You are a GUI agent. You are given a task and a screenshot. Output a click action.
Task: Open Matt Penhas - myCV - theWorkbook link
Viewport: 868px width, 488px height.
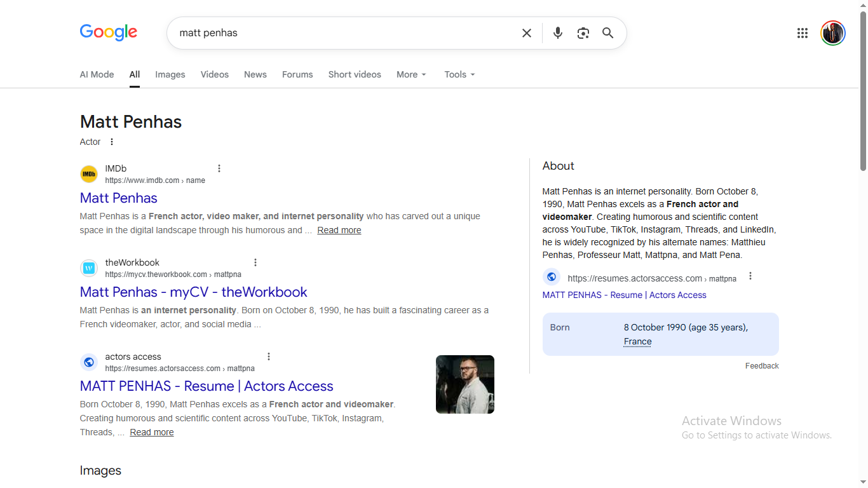194,292
